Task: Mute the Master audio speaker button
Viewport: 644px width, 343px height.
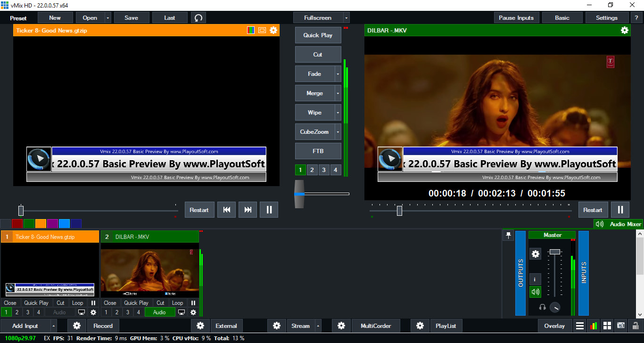Action: pyautogui.click(x=536, y=292)
